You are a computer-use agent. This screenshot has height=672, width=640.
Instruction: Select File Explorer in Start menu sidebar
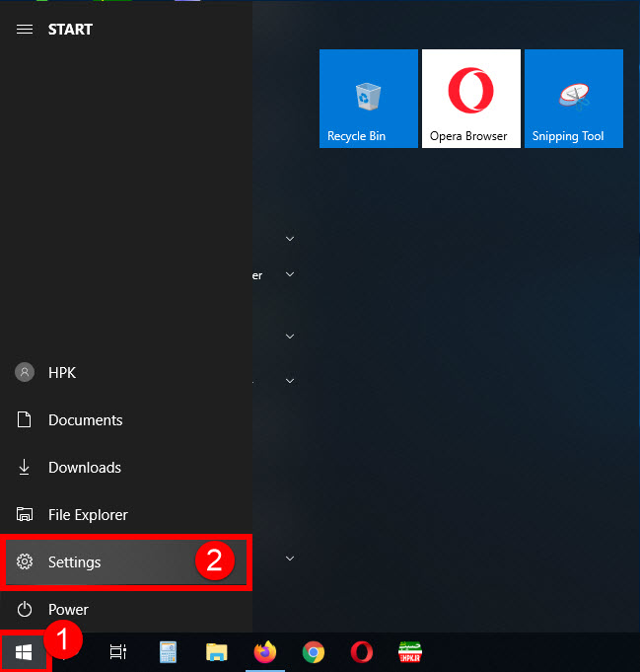click(88, 515)
